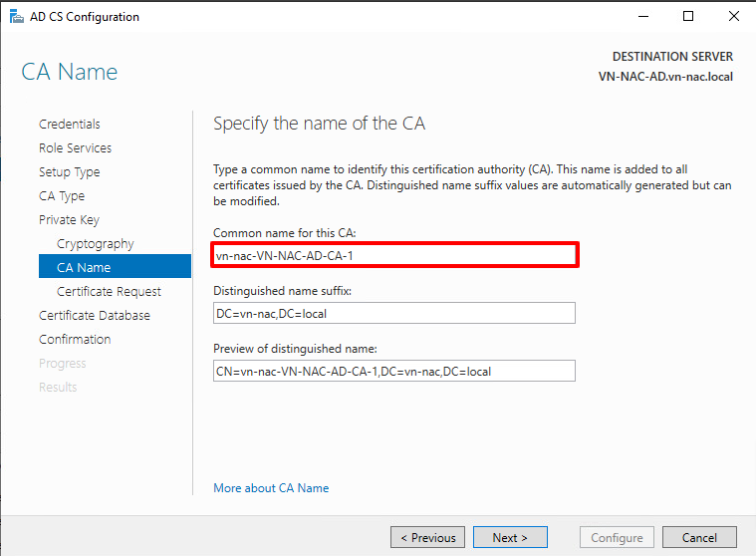Image resolution: width=756 pixels, height=556 pixels.
Task: Click the Preview of distinguished name field
Action: [x=394, y=372]
